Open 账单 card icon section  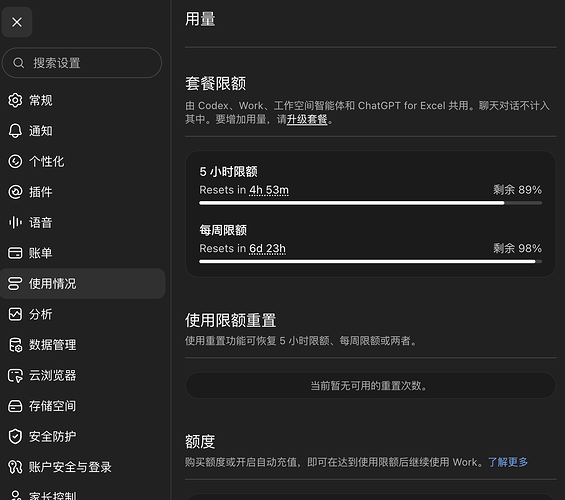(15, 253)
